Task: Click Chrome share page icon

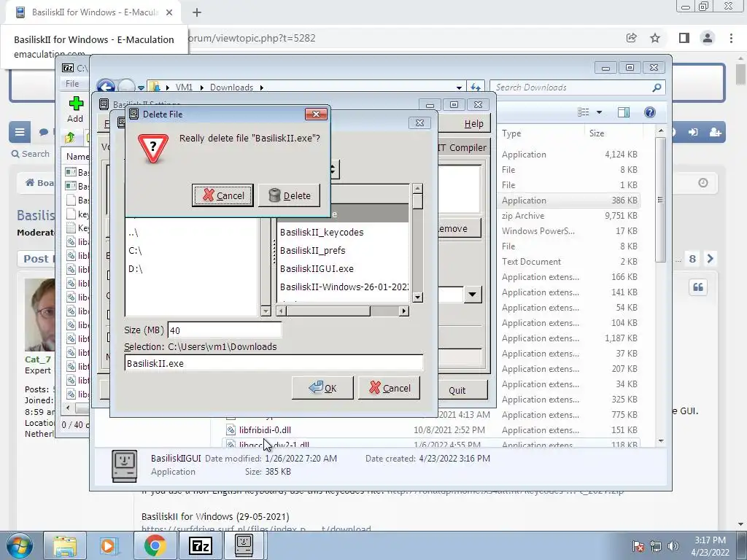Action: click(x=632, y=38)
